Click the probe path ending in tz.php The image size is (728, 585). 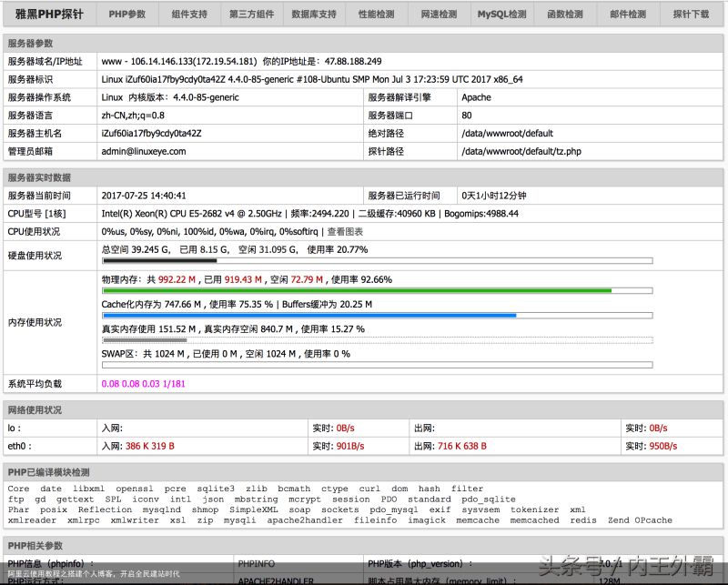point(521,151)
